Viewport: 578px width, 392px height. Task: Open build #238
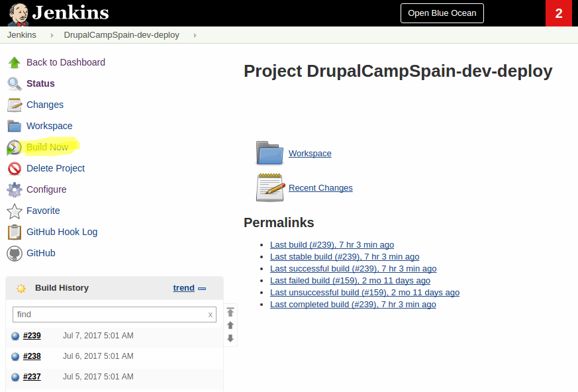click(x=32, y=357)
